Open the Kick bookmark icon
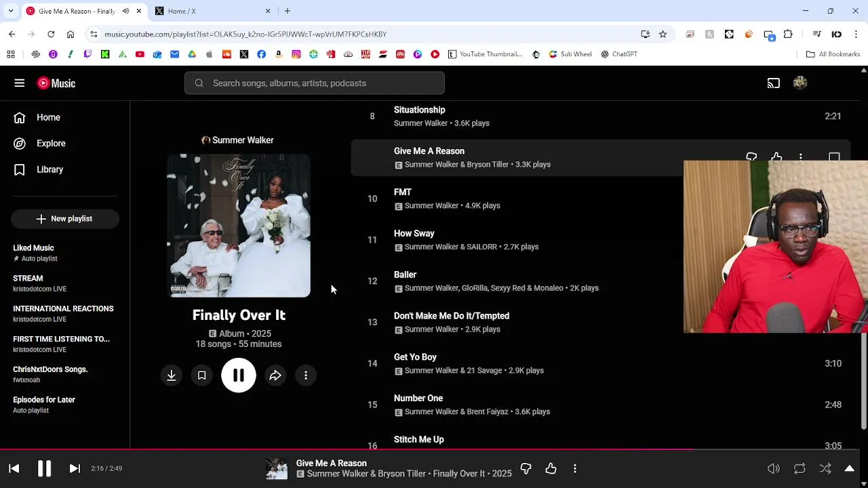This screenshot has width=868, height=488. [x=105, y=54]
